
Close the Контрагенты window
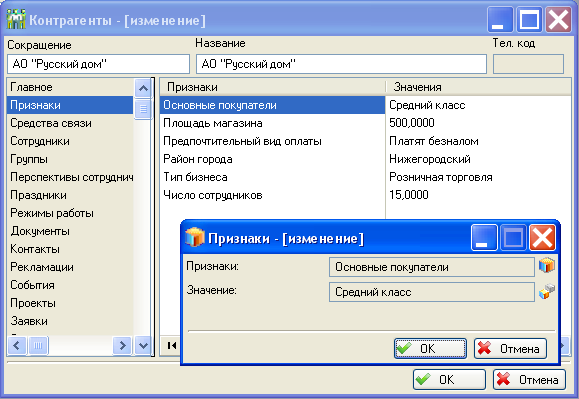click(x=558, y=20)
